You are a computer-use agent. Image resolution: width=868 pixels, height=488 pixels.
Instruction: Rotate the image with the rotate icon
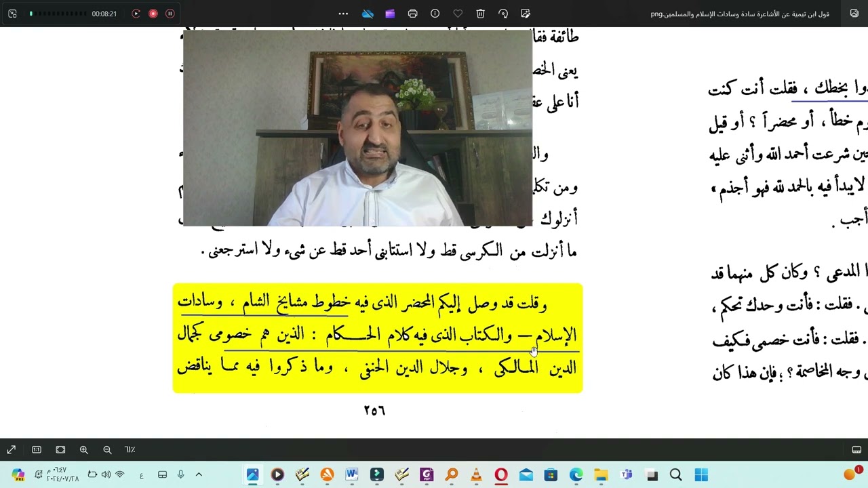click(503, 14)
